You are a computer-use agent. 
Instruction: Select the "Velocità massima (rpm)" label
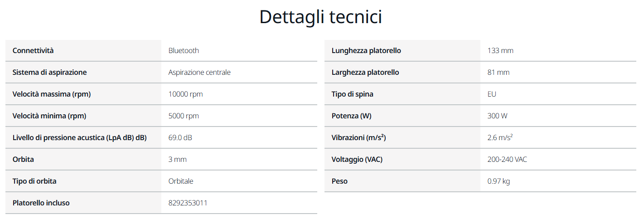click(52, 94)
